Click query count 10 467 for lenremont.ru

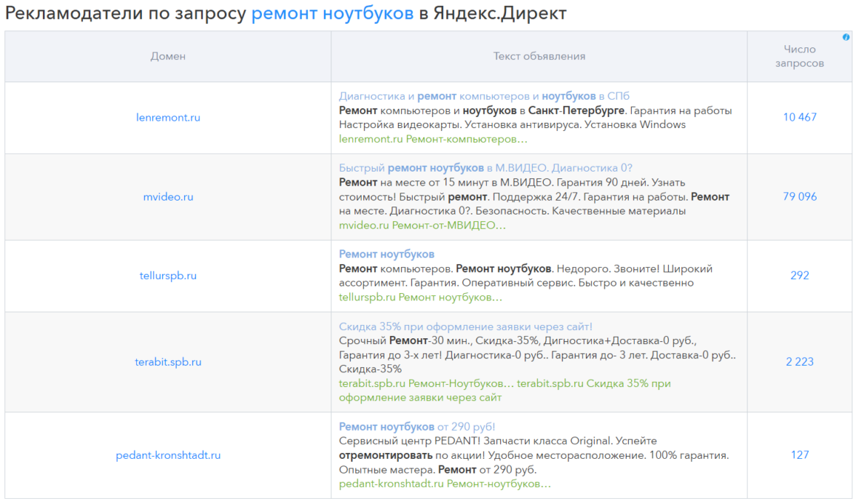pyautogui.click(x=800, y=117)
